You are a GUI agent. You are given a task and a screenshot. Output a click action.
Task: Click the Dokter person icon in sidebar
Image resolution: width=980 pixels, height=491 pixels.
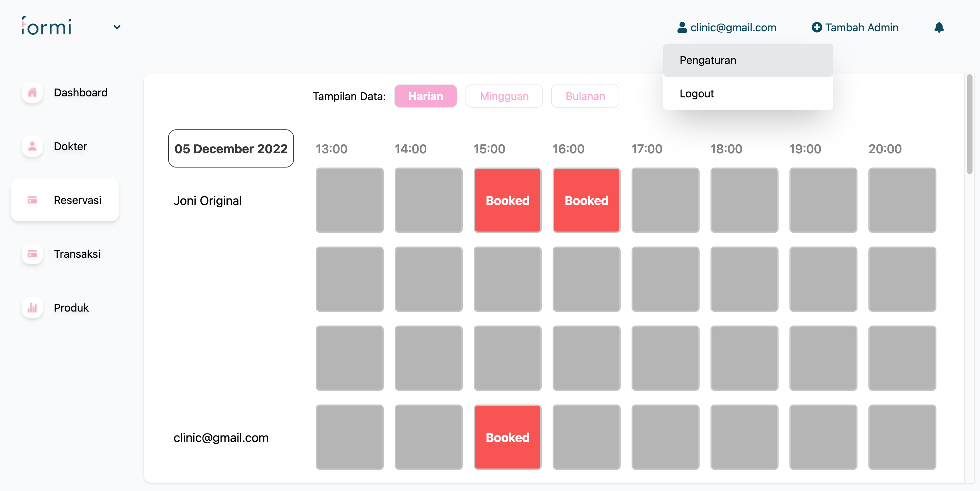click(x=32, y=146)
